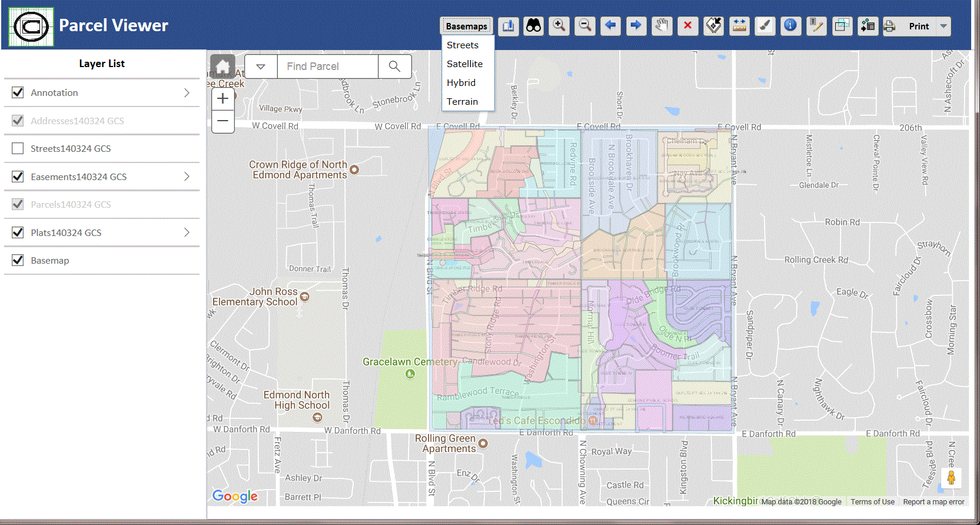Open the legend list tool icon

(x=868, y=26)
